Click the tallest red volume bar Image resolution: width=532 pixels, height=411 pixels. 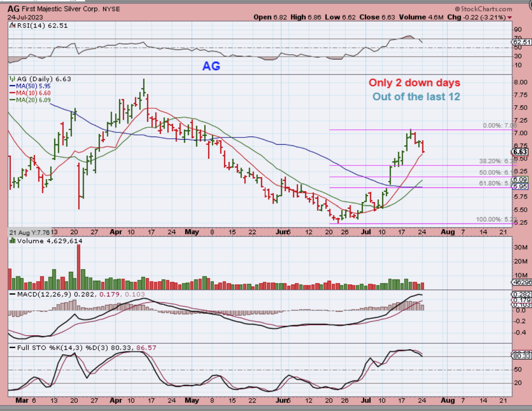coord(78,267)
